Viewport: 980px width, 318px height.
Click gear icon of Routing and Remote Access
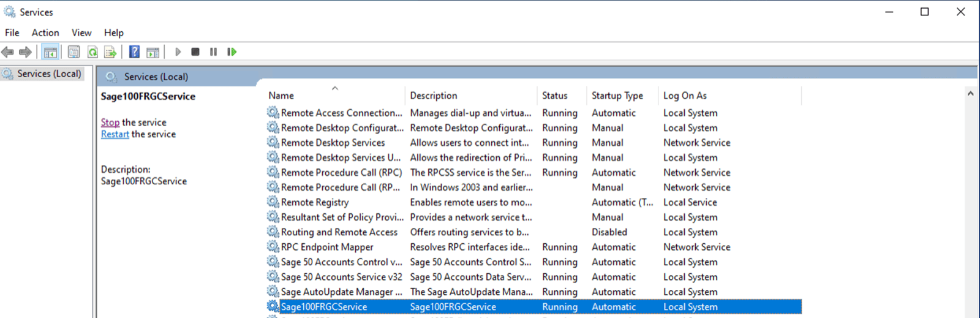[273, 232]
